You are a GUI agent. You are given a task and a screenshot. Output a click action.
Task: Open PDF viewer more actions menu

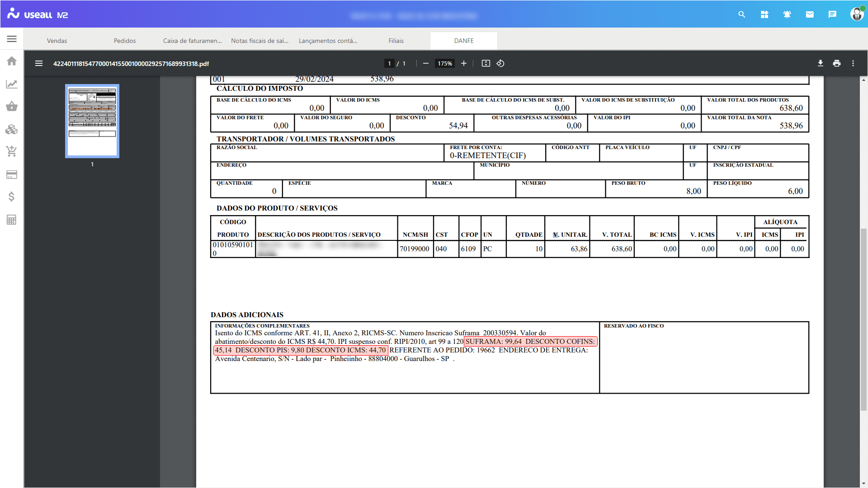coord(853,64)
